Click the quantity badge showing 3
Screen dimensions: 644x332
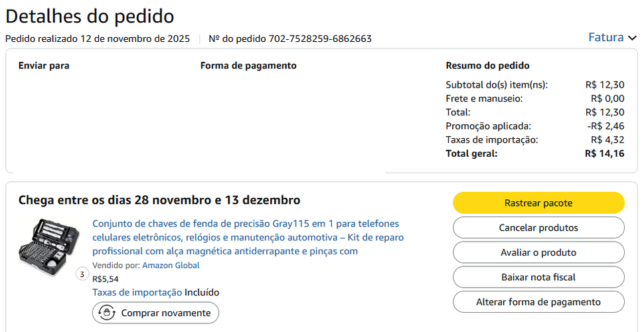pos(82,274)
